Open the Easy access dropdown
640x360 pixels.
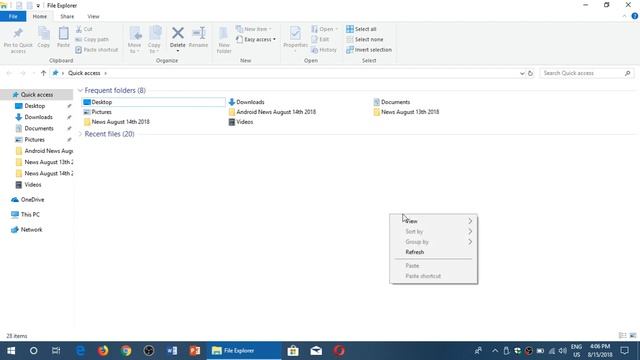pyautogui.click(x=256, y=39)
